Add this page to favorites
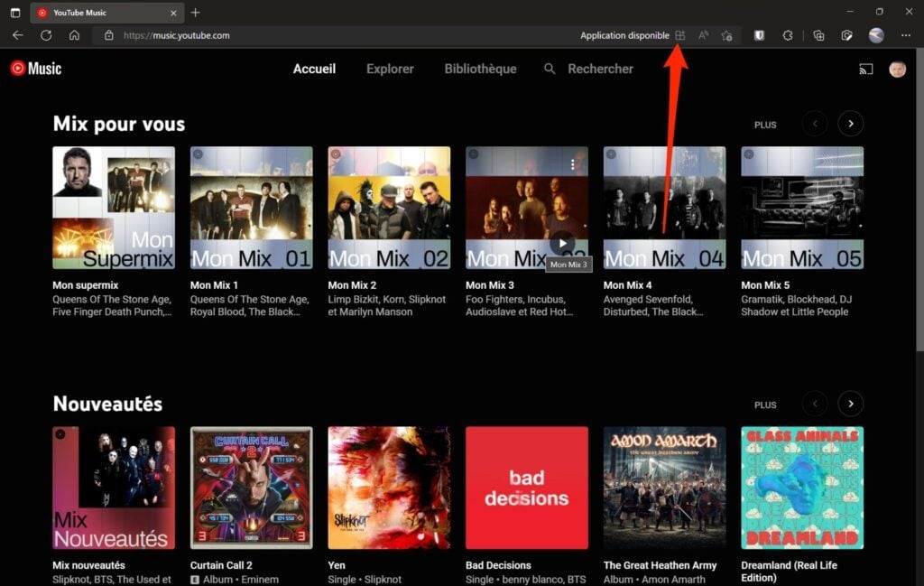Screen dimensions: 924x586 point(726,35)
